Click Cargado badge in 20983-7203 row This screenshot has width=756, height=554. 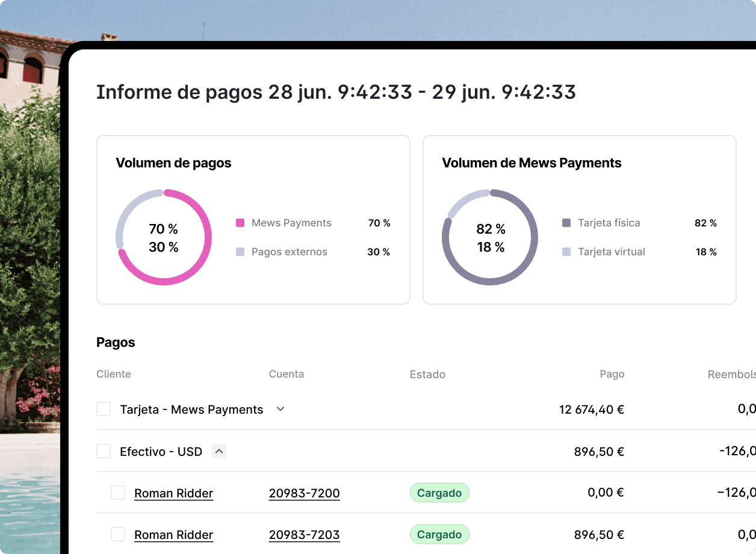(439, 534)
